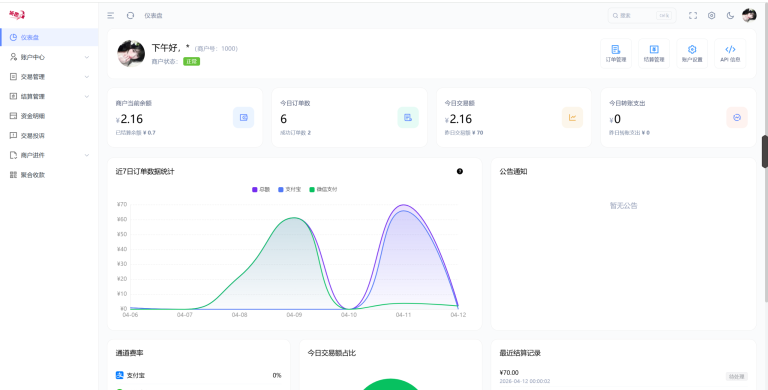Click the 今日订单数 value 6
The image size is (768, 390).
pyautogui.click(x=284, y=119)
